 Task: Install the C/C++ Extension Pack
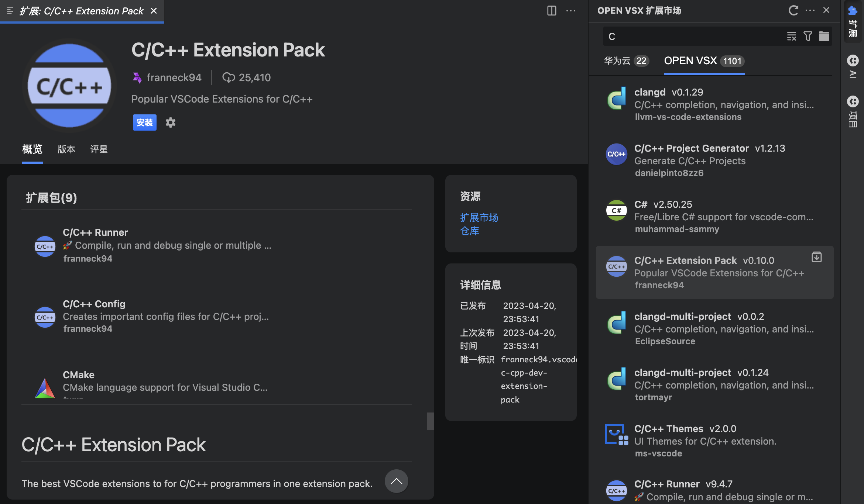[x=145, y=122]
